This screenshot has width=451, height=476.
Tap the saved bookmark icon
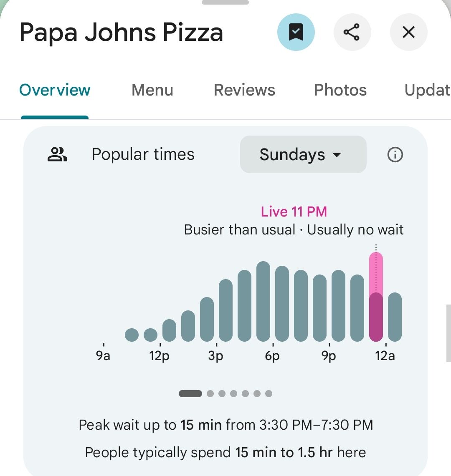(x=296, y=32)
